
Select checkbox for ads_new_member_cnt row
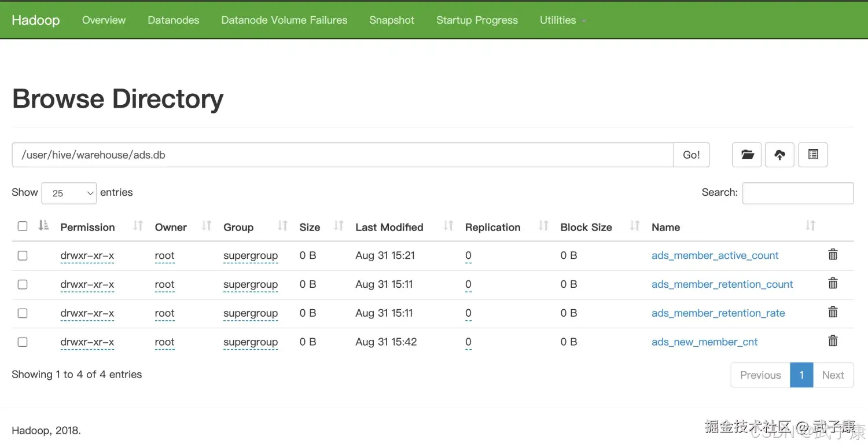click(x=23, y=342)
